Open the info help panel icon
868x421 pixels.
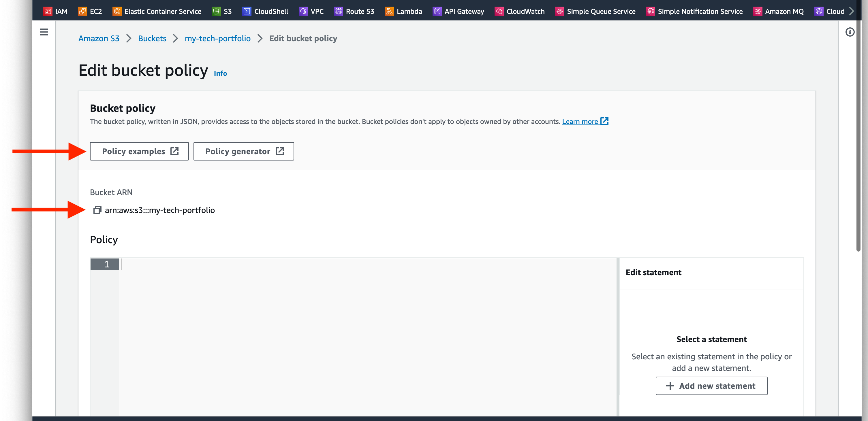coord(850,32)
